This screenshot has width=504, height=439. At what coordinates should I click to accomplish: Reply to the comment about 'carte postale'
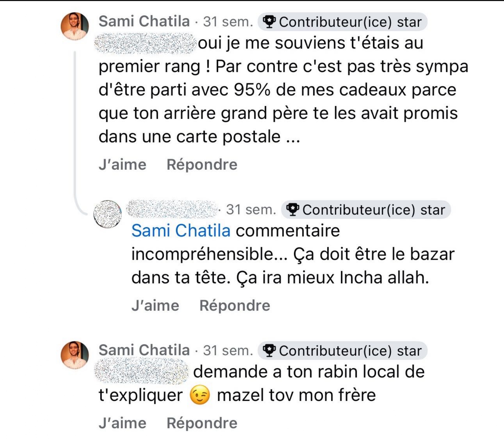pos(202,165)
